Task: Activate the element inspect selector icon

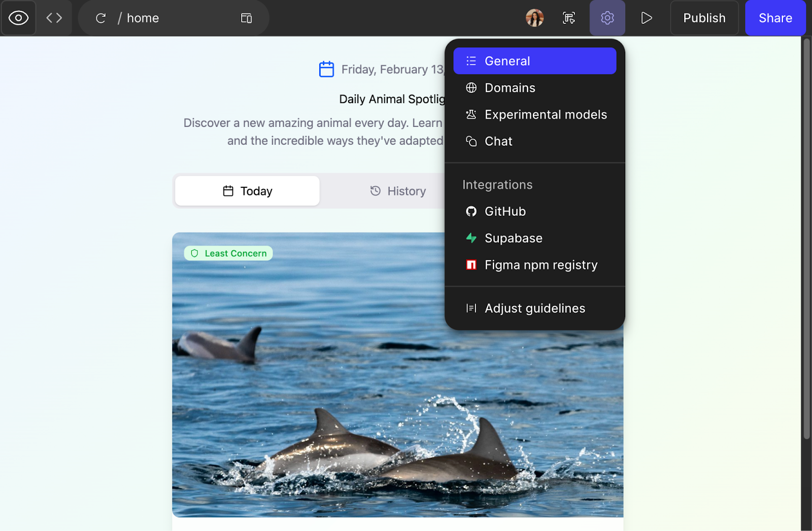Action: tap(569, 18)
